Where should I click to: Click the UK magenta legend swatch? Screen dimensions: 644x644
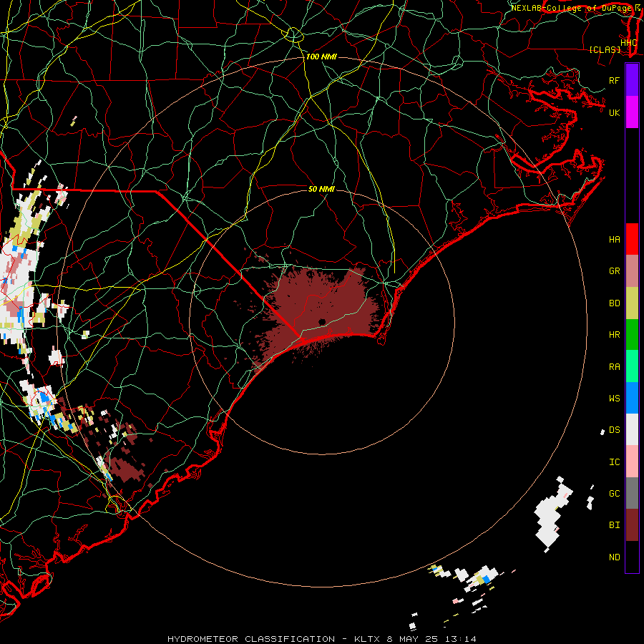click(632, 112)
